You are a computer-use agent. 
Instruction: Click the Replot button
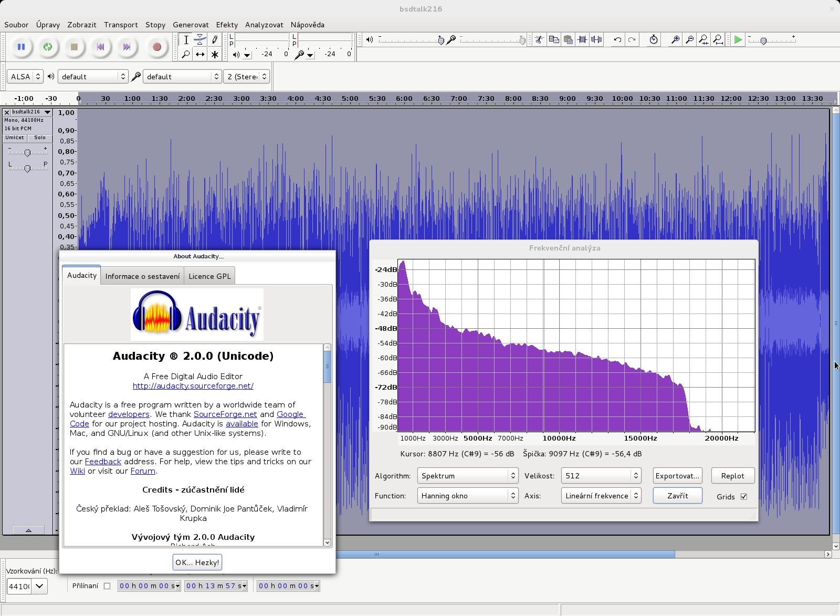(733, 476)
